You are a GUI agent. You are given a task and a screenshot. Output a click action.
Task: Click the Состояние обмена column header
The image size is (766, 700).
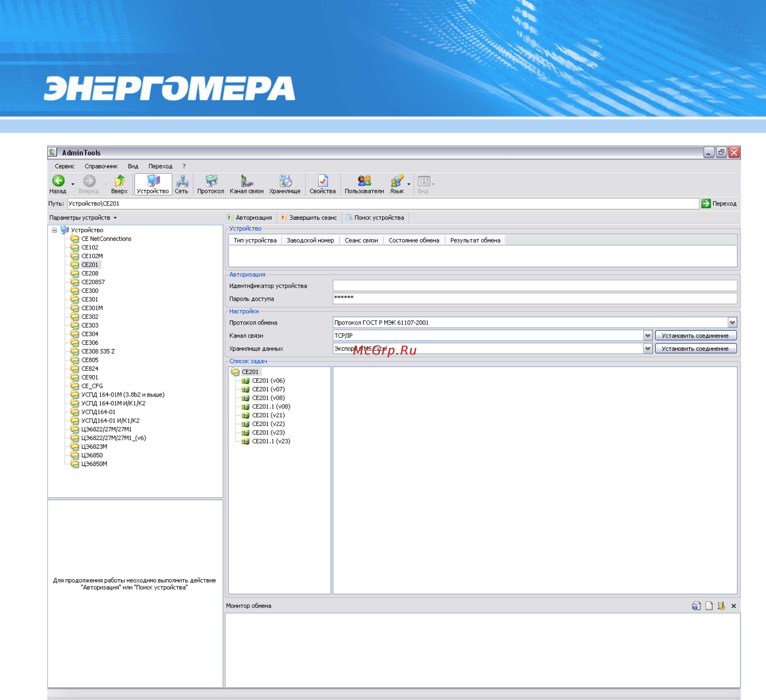tap(414, 240)
